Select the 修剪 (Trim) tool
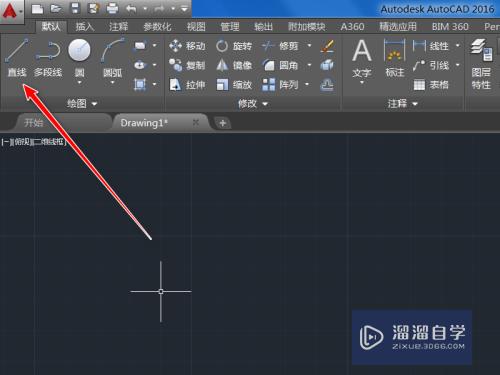Image resolution: width=500 pixels, height=375 pixels. 280,46
